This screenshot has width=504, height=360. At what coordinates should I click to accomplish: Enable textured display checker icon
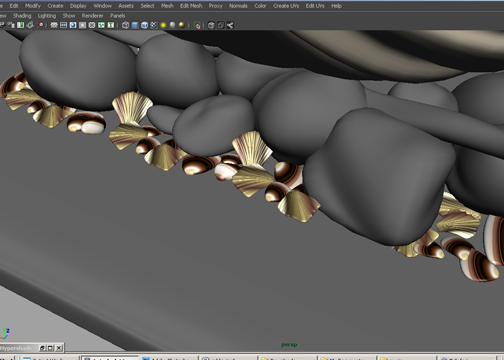coord(154,25)
